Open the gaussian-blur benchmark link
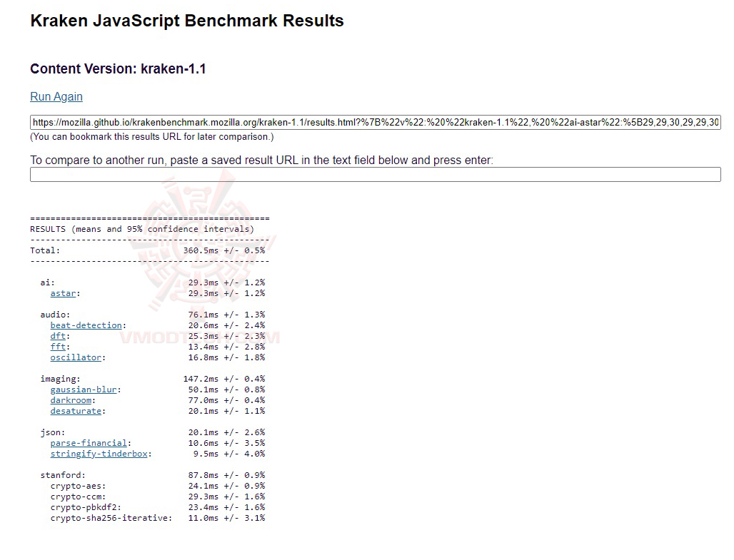Image resolution: width=734 pixels, height=560 pixels. tap(84, 390)
